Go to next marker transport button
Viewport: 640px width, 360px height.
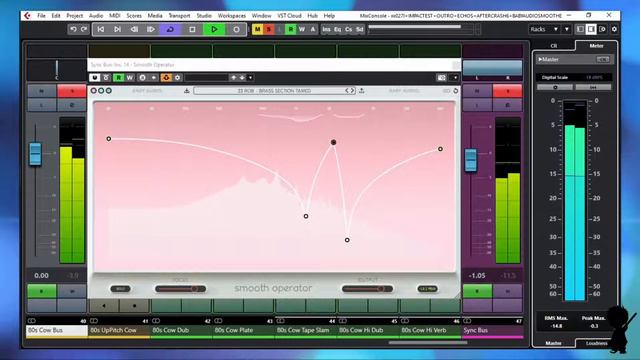[x=118, y=29]
